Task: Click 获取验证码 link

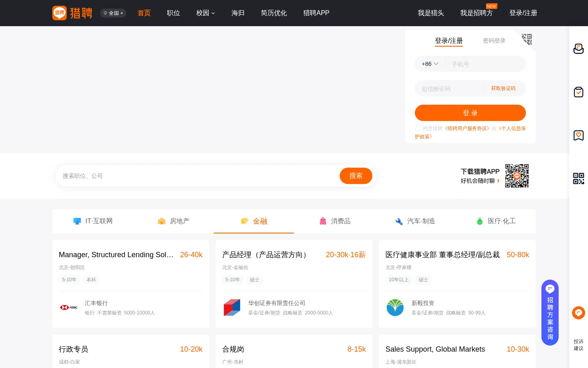Action: 503,88
